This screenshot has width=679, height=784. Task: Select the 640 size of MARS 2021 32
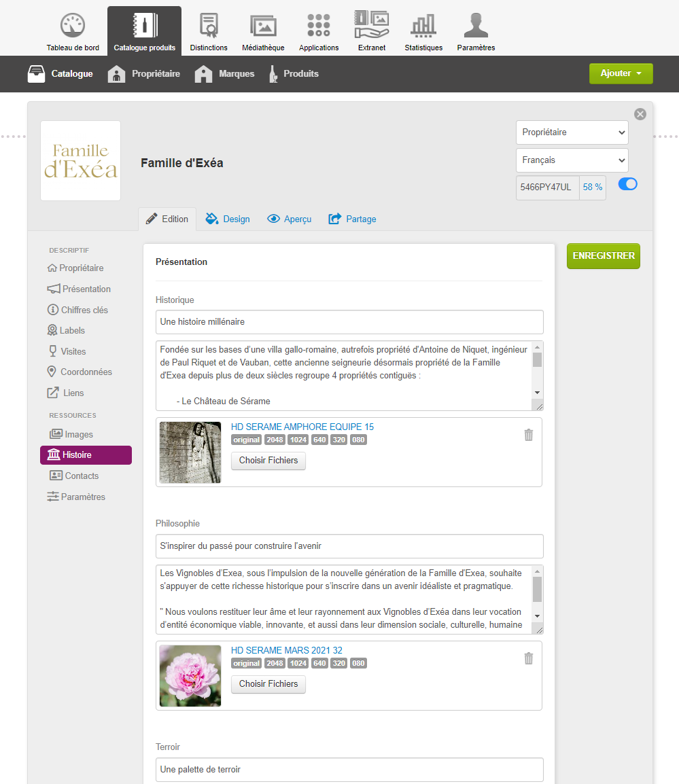coord(319,664)
